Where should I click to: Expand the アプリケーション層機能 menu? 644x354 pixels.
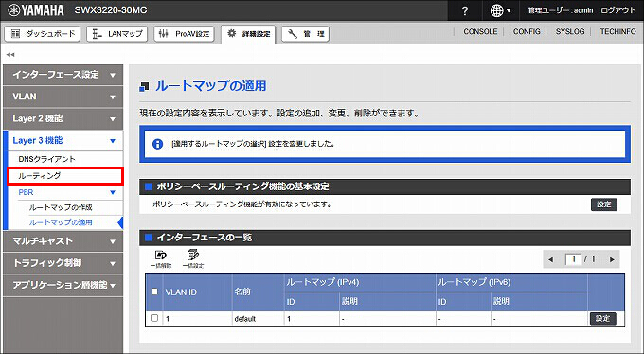click(x=63, y=285)
